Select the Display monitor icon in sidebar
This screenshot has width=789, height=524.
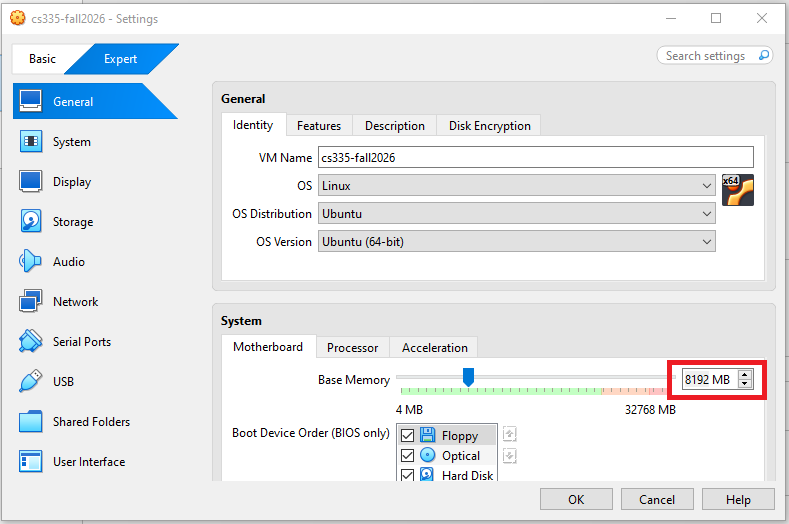coord(31,182)
